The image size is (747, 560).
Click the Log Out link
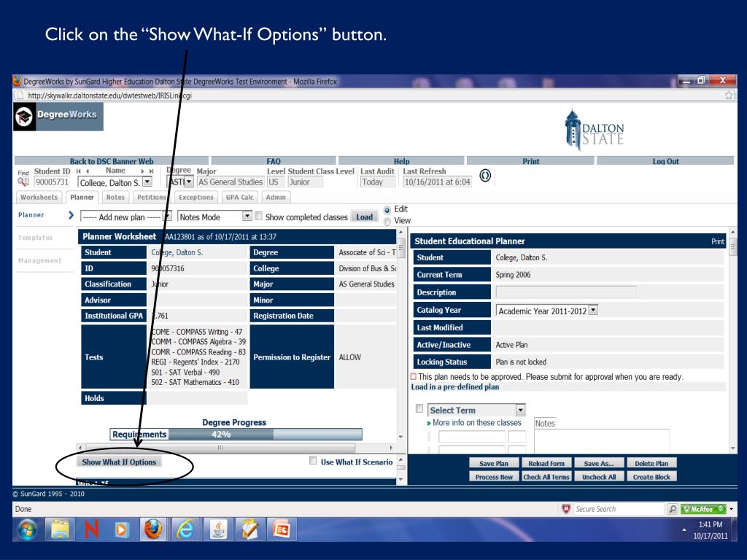pyautogui.click(x=665, y=161)
